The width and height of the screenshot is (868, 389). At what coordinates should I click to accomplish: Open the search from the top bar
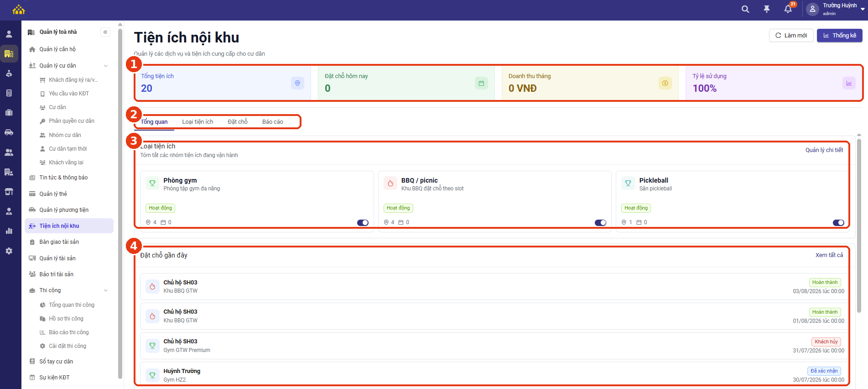tap(745, 9)
